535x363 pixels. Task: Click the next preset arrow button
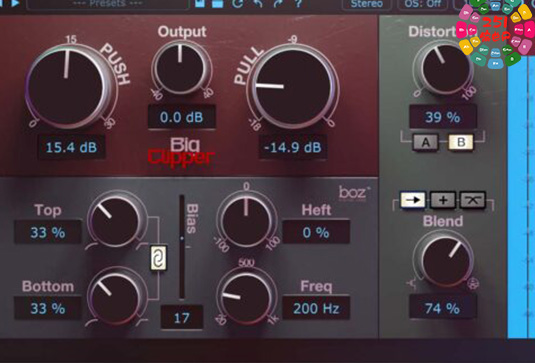[15, 3]
